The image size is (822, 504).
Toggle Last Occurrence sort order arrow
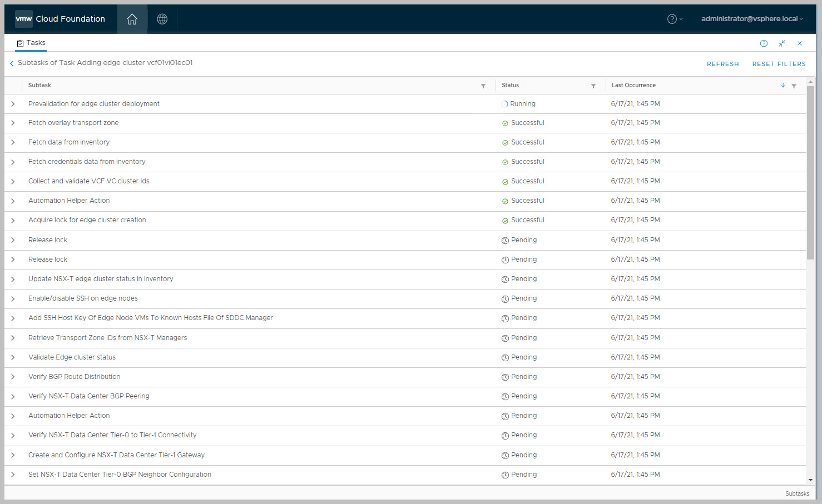point(783,86)
